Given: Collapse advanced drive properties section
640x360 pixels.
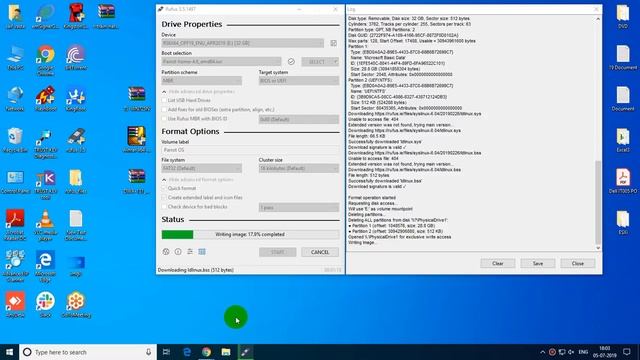Looking at the screenshot, I should pos(198,91).
